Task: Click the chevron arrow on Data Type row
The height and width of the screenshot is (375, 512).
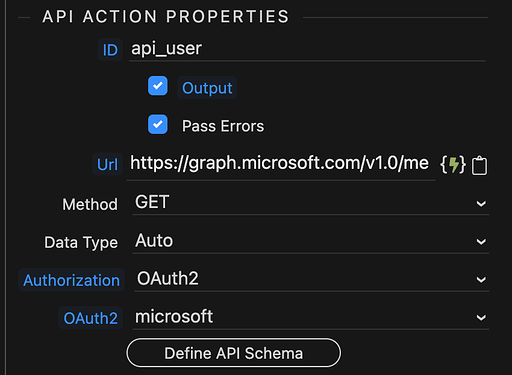Action: click(481, 241)
